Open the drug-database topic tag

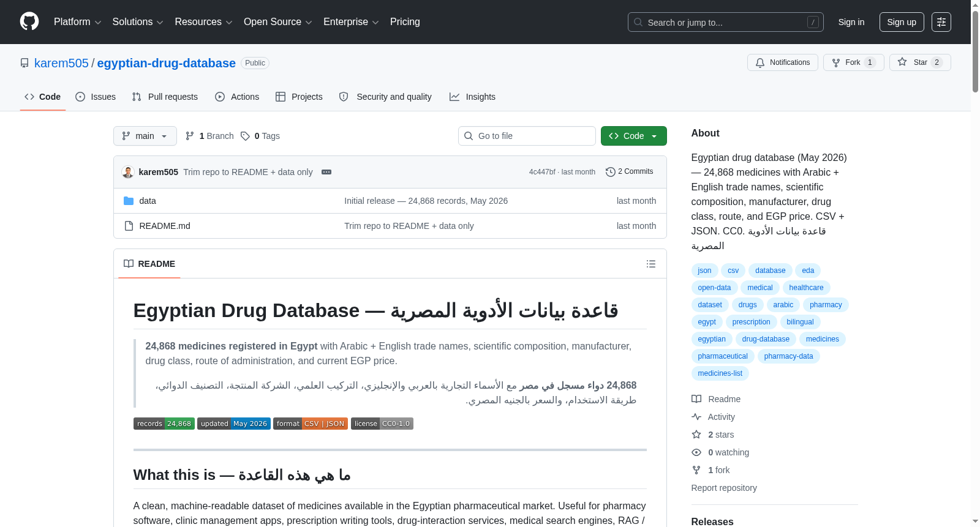click(x=766, y=339)
